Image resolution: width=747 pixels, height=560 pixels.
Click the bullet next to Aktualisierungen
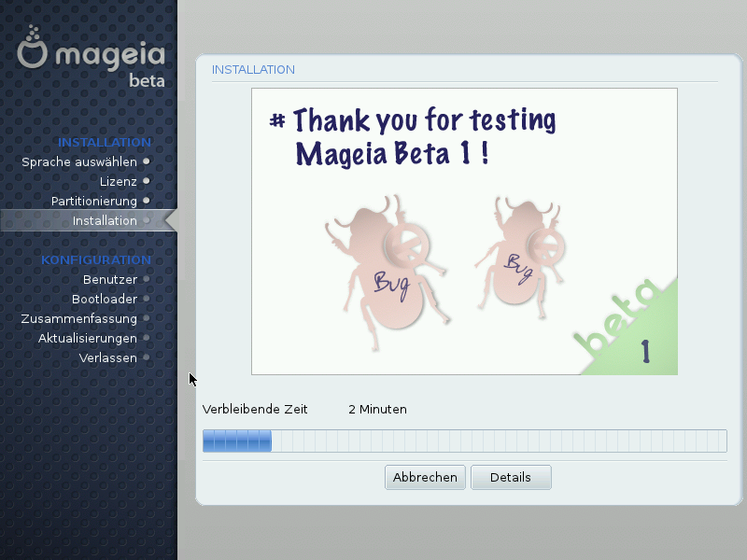[147, 338]
